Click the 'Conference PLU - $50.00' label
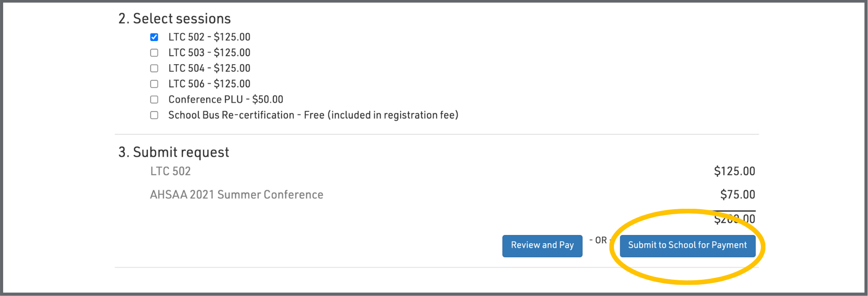This screenshot has height=296, width=868. click(226, 99)
